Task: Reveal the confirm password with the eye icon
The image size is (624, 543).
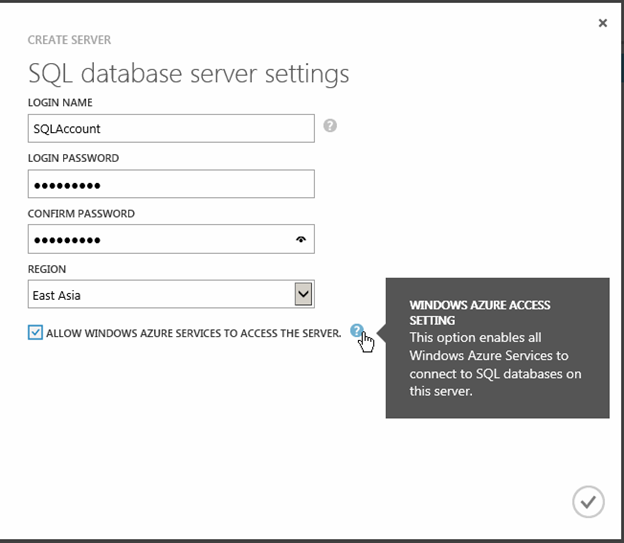Action: tap(301, 239)
